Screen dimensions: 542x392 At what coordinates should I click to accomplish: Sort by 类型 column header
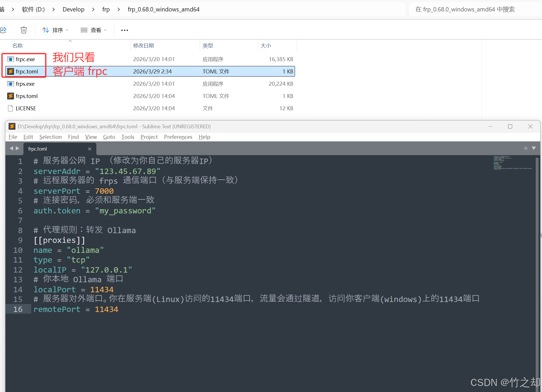[x=208, y=46]
